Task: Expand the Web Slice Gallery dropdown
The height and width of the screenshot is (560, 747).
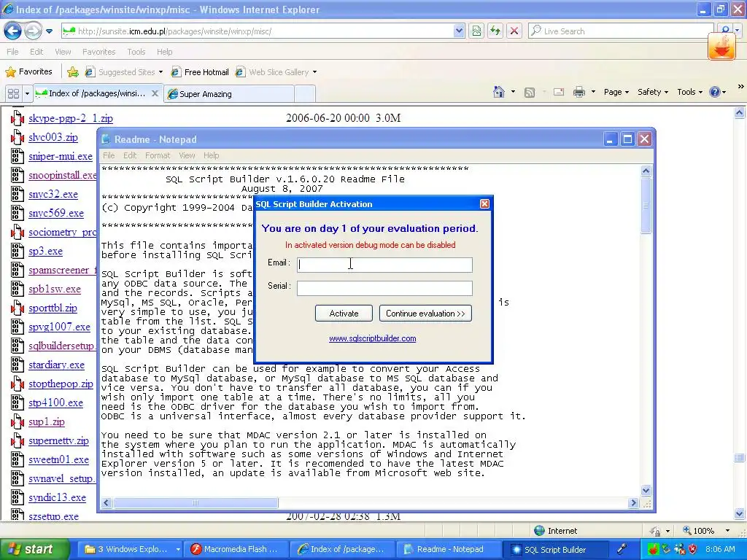Action: click(314, 72)
